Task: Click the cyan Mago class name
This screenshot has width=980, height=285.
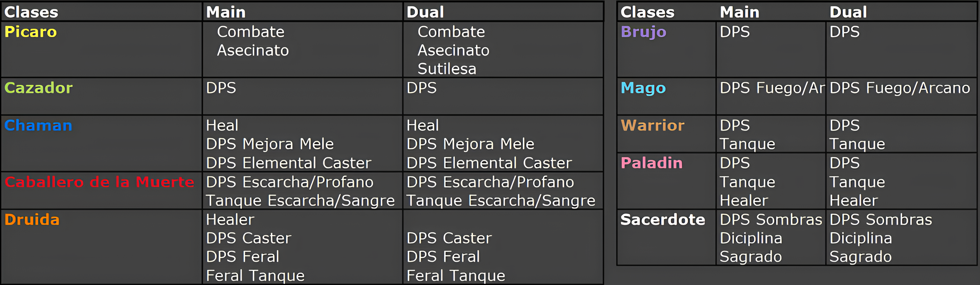Action: [x=643, y=88]
